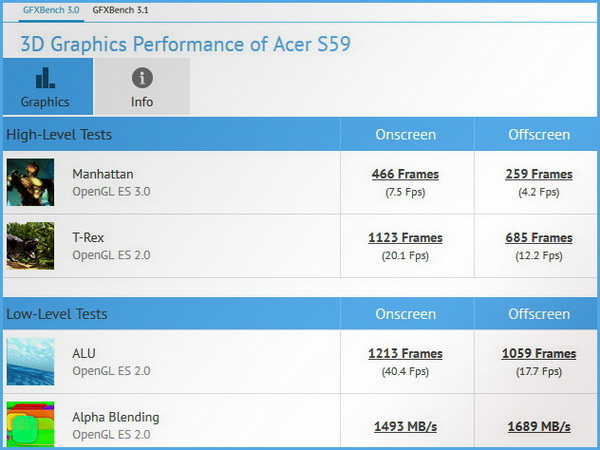Open ALU onscreen 1213 Frames result
This screenshot has width=600, height=450.
(405, 353)
